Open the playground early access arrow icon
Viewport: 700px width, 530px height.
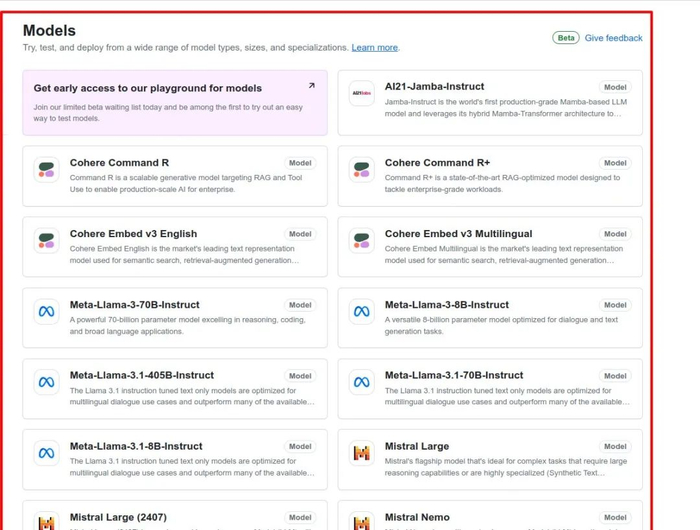[311, 86]
